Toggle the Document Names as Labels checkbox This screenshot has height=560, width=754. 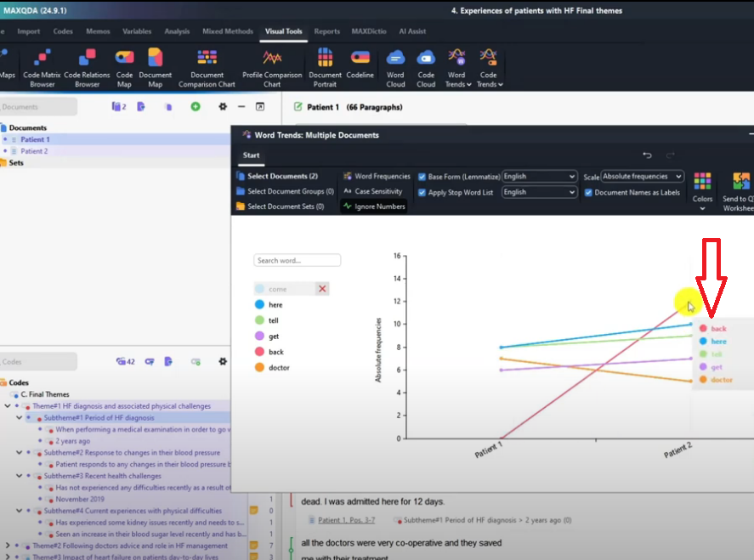pyautogui.click(x=588, y=192)
